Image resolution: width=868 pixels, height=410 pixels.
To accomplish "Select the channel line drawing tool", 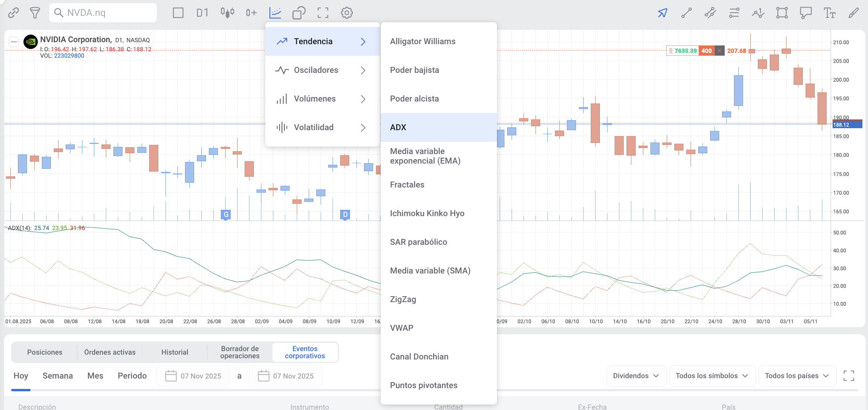I will point(710,13).
